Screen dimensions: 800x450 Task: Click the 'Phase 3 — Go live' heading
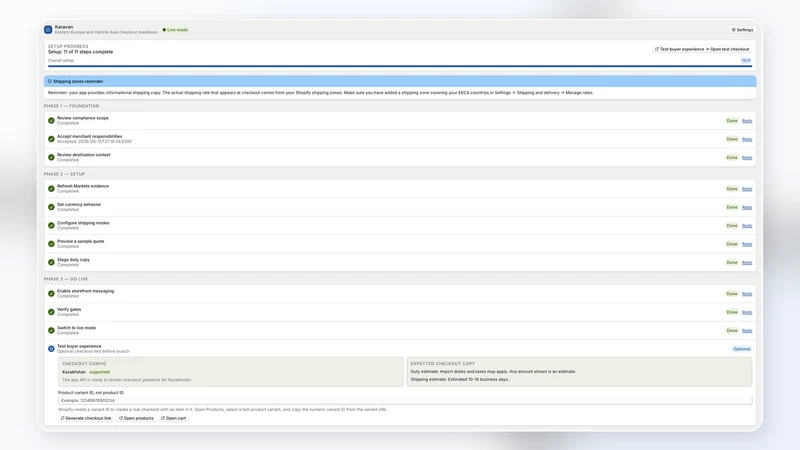[x=66, y=279]
